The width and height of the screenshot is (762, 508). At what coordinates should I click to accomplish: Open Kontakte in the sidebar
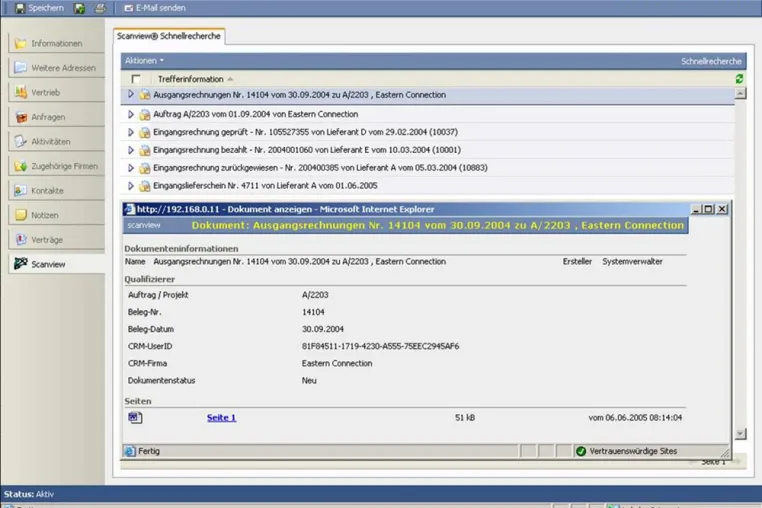click(57, 191)
